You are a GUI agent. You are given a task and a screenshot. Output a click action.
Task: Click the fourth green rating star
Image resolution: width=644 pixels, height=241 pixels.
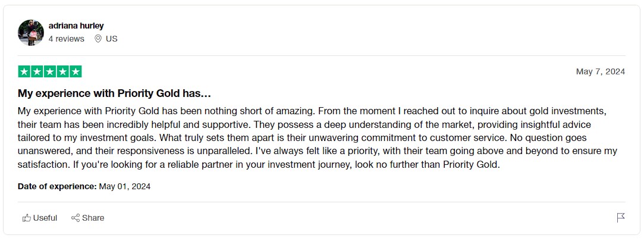pos(62,71)
